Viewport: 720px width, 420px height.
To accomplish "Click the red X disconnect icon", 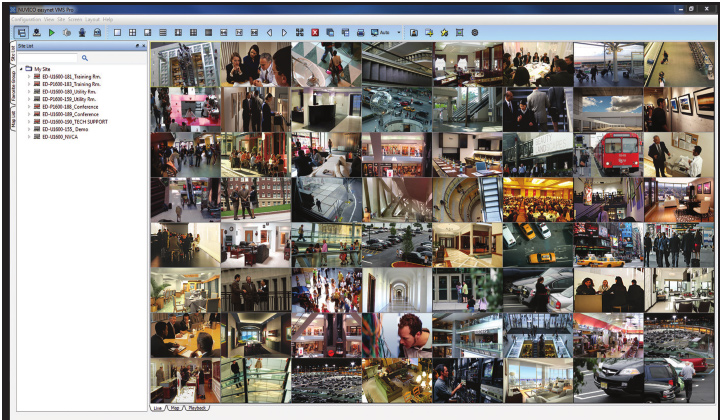I will click(314, 32).
